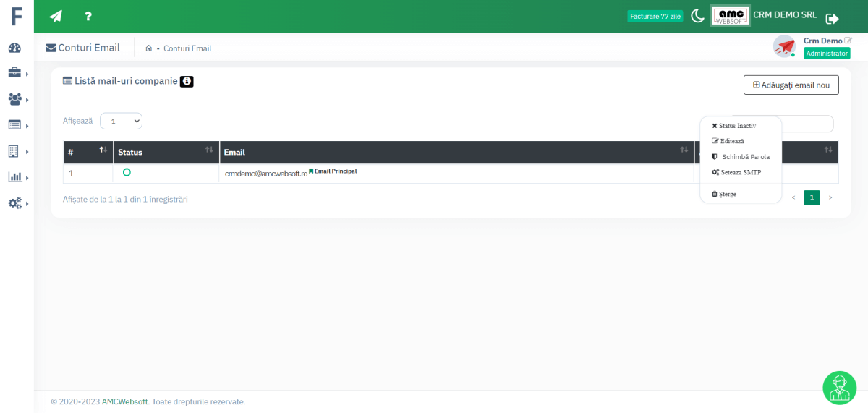Screen dimensions: 868x413
Task: Open the dashboard gauge icon in sidebar
Action: tap(14, 48)
